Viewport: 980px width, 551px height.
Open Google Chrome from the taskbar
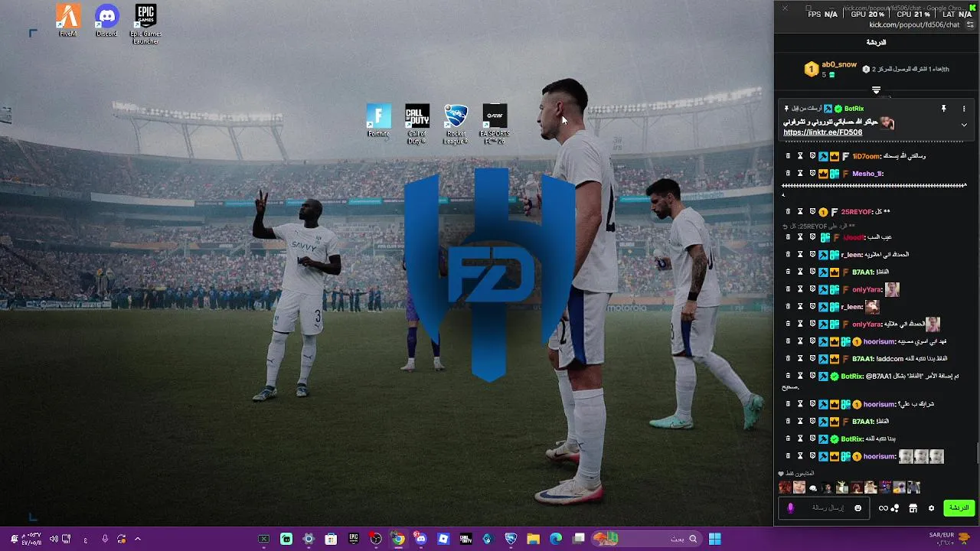(x=398, y=539)
